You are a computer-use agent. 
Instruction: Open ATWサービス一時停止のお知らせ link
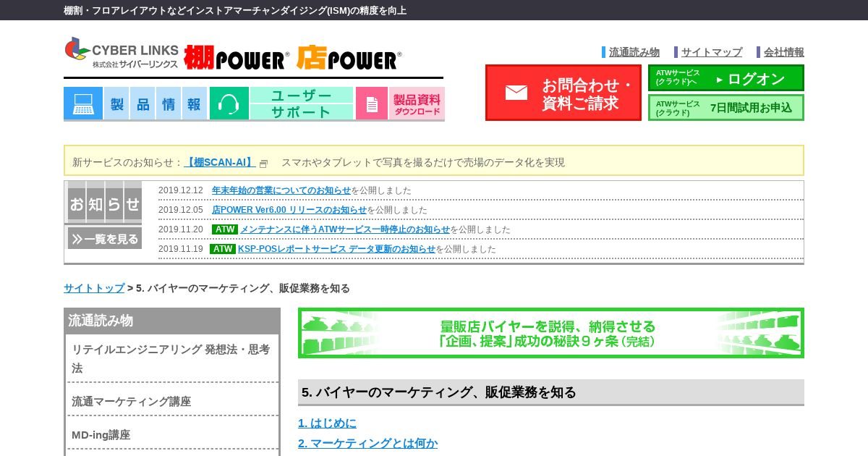click(345, 229)
